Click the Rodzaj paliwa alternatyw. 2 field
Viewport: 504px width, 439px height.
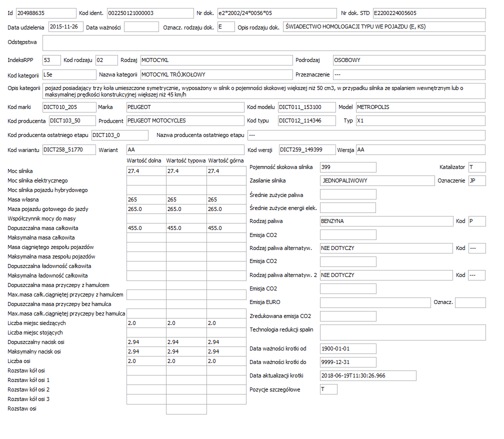coord(386,275)
